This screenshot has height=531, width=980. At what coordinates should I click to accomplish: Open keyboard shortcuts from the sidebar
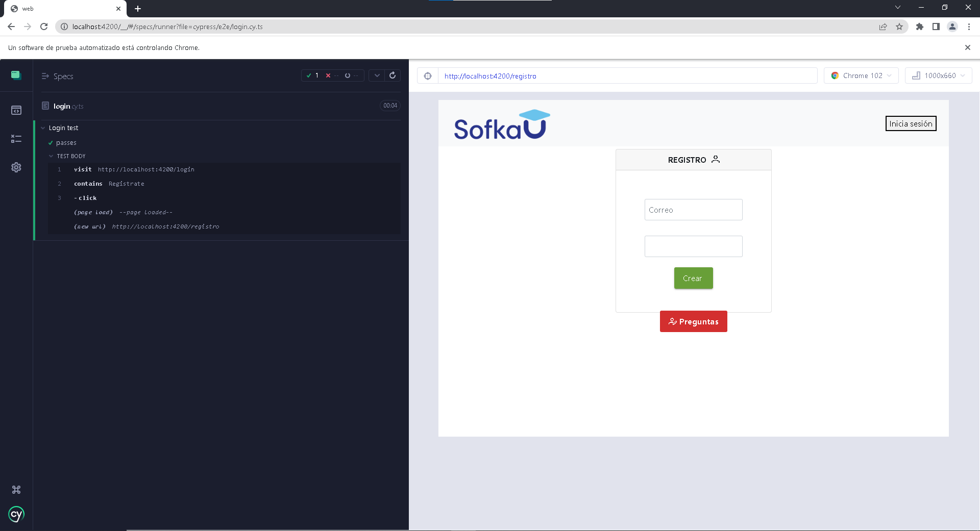coord(16,490)
